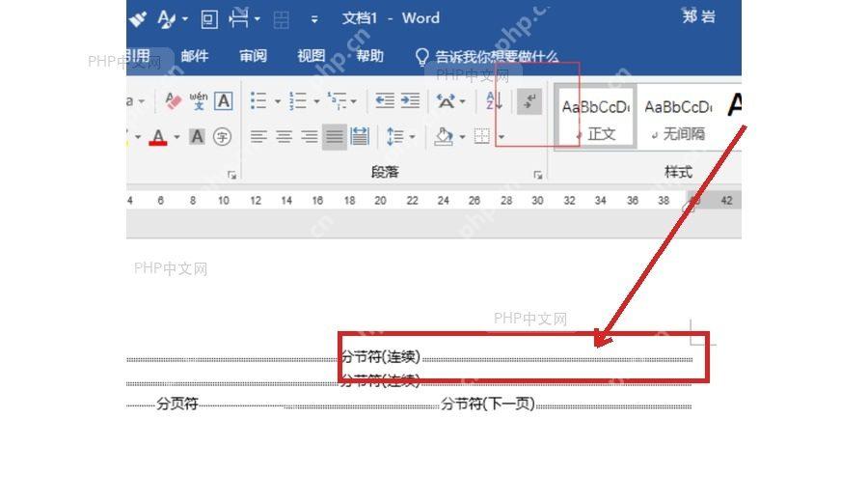Open the 帮助 (Help) tab
This screenshot has height=502, width=868.
(369, 56)
